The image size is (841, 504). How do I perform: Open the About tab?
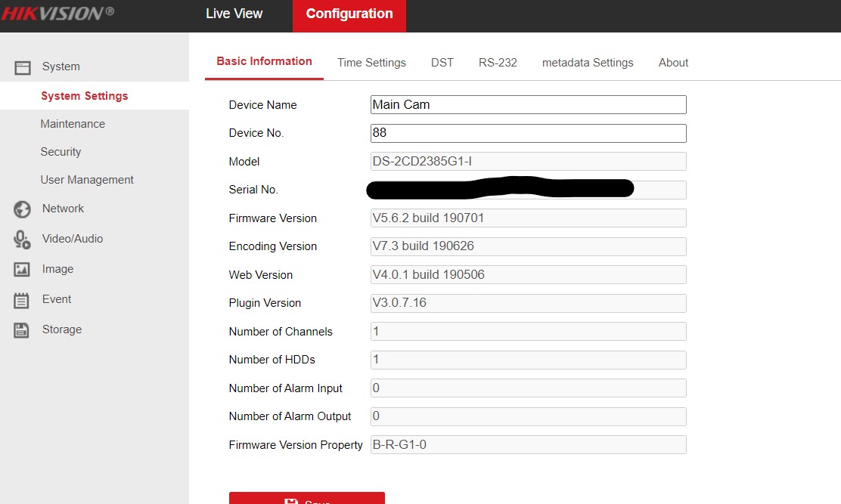(x=673, y=63)
